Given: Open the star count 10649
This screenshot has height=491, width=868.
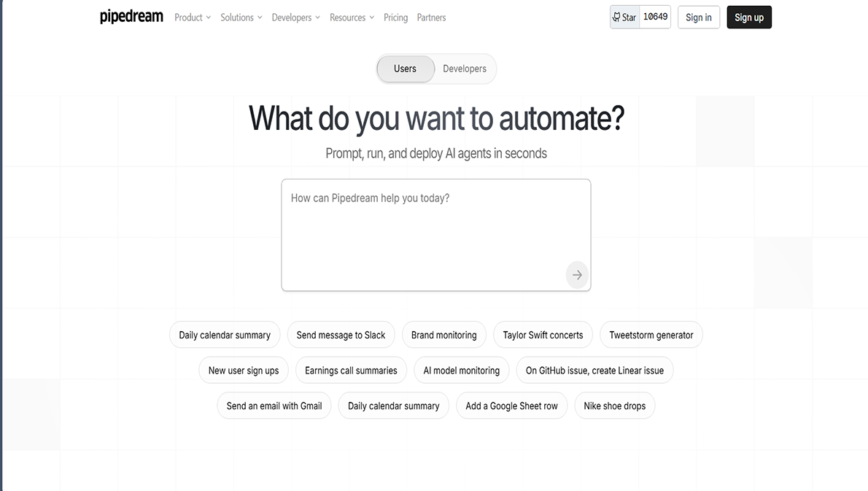Looking at the screenshot, I should coord(656,18).
